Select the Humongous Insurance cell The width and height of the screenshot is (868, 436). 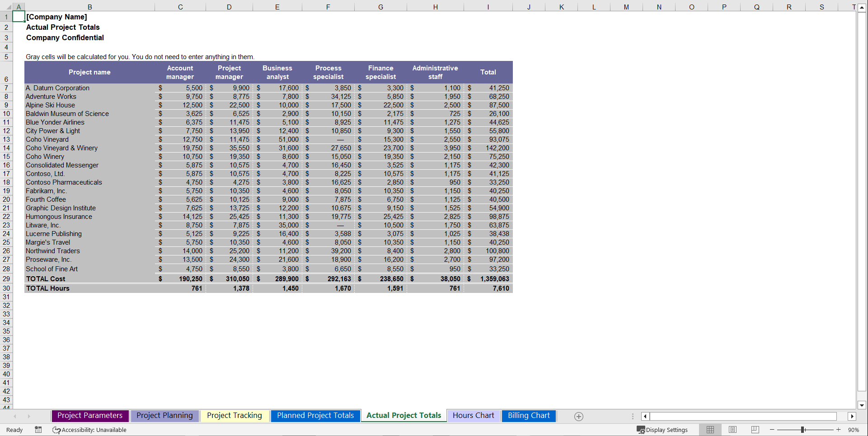[x=89, y=217]
